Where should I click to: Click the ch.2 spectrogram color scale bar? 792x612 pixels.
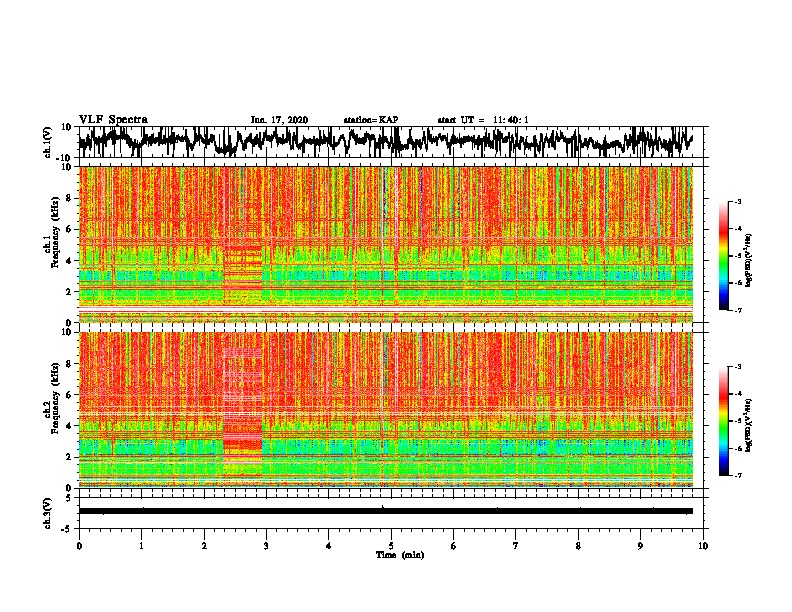click(724, 421)
